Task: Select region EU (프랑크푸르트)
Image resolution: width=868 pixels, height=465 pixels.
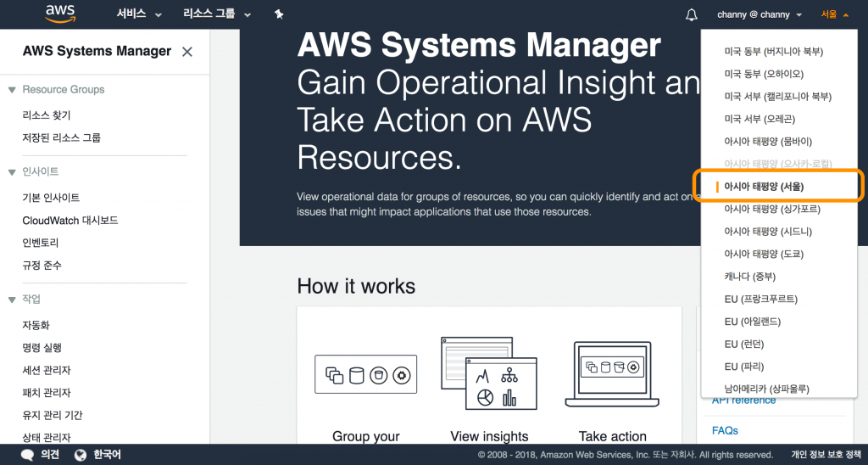Action: pyautogui.click(x=760, y=300)
